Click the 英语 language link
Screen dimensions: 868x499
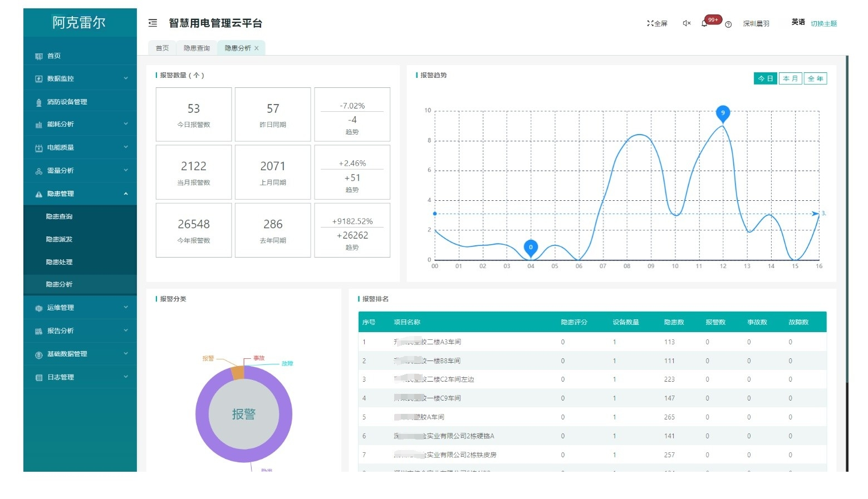[798, 22]
